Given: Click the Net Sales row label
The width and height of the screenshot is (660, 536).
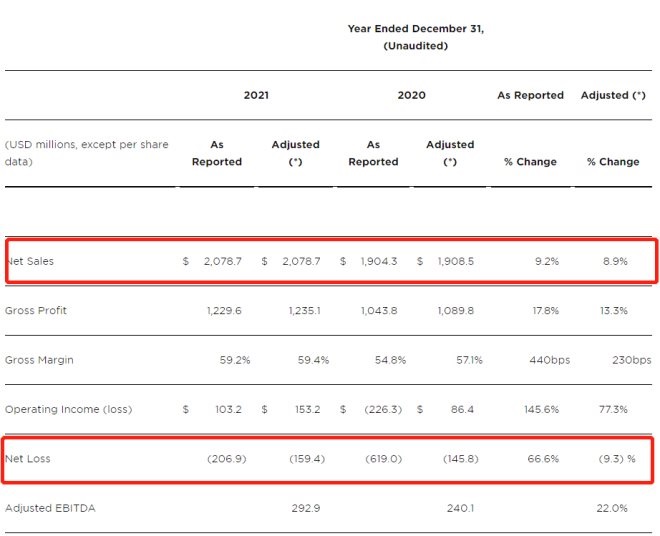Looking at the screenshot, I should (31, 261).
